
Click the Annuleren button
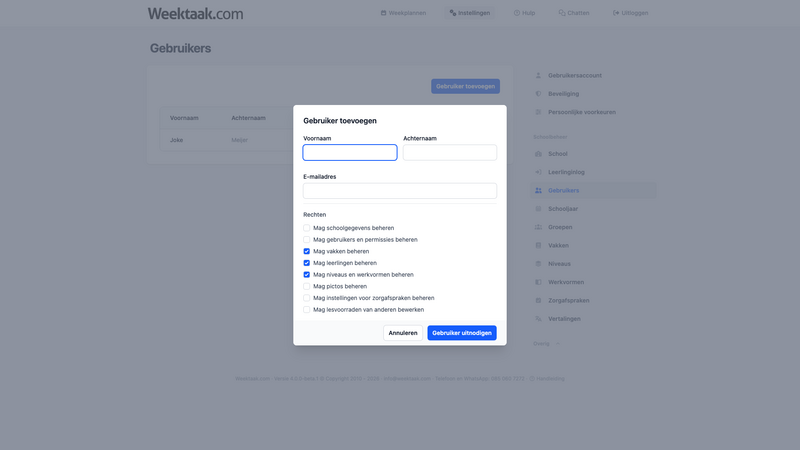point(403,333)
